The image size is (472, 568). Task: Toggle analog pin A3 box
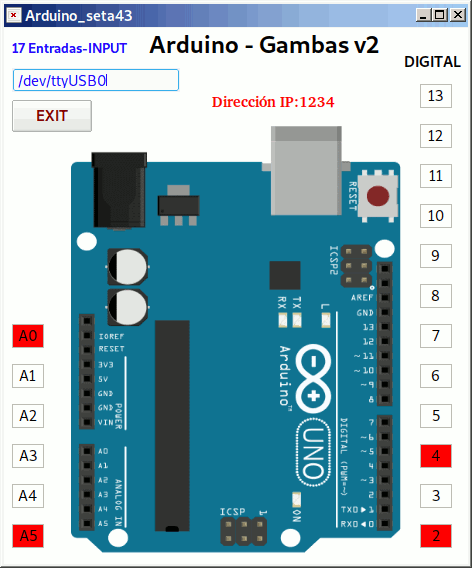(x=28, y=456)
